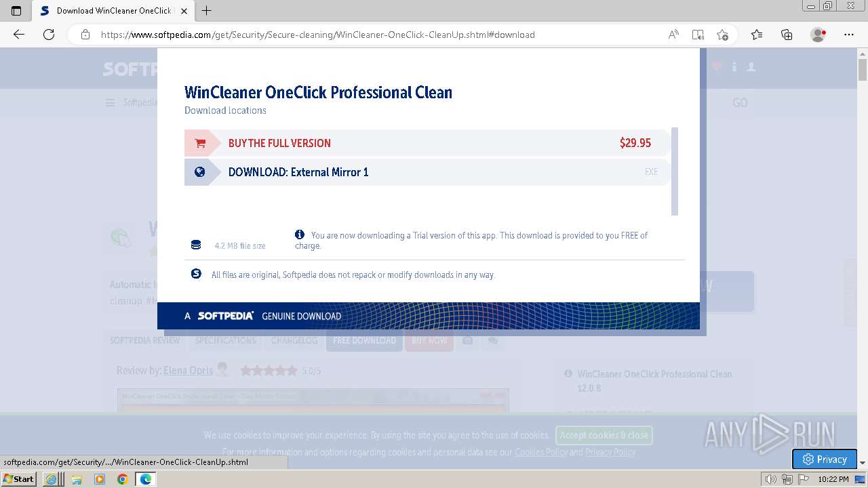Click BUY THE FULL VERSION link
The image size is (868, 488).
point(279,143)
